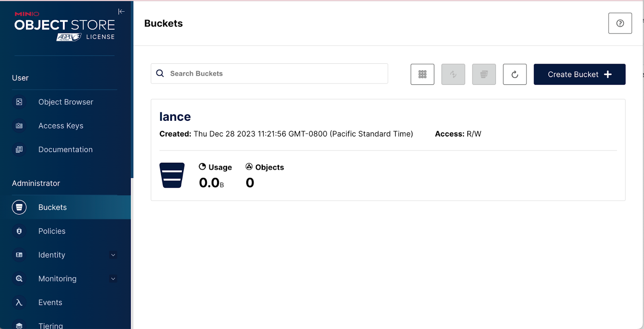This screenshot has width=644, height=329.
Task: Select Policies in the sidebar
Action: tap(52, 231)
